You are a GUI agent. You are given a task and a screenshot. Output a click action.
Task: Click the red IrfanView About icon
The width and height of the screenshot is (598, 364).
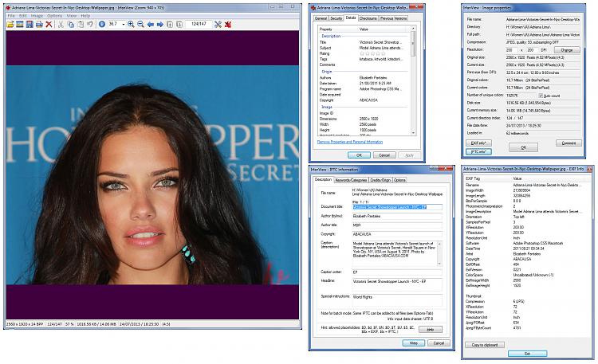click(228, 25)
